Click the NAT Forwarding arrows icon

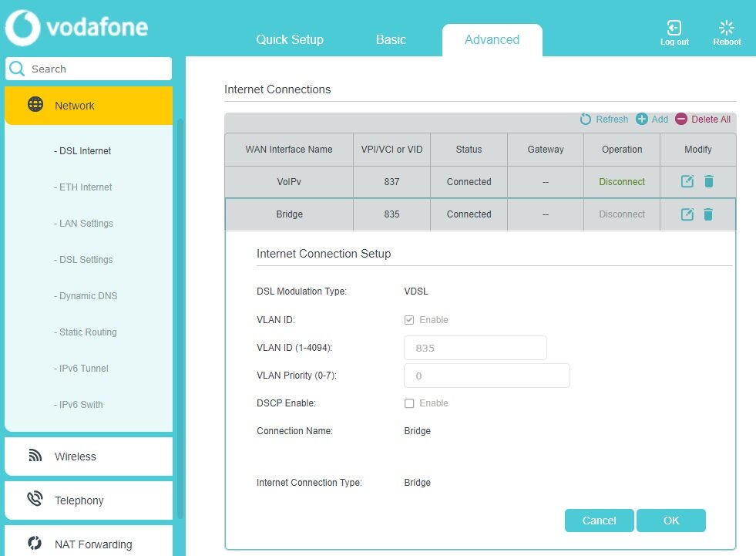pyautogui.click(x=35, y=543)
